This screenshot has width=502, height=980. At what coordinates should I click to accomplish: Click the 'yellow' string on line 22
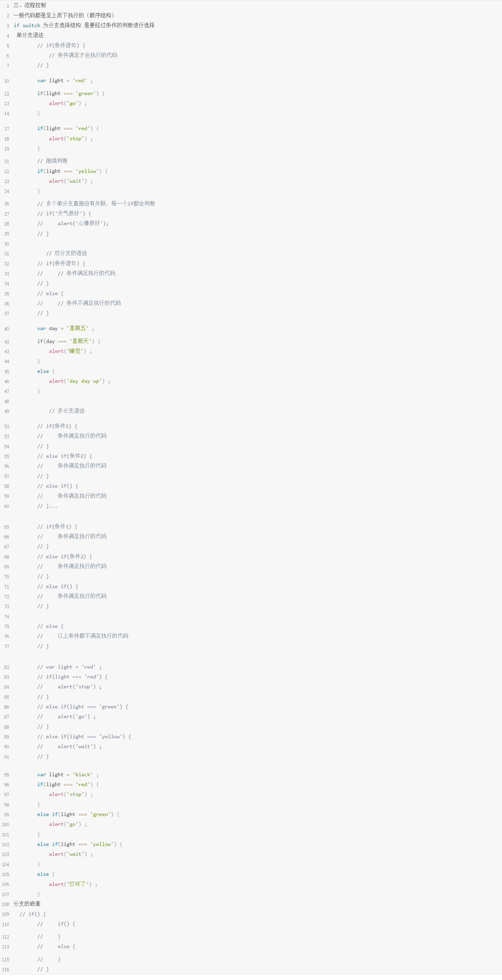click(88, 171)
